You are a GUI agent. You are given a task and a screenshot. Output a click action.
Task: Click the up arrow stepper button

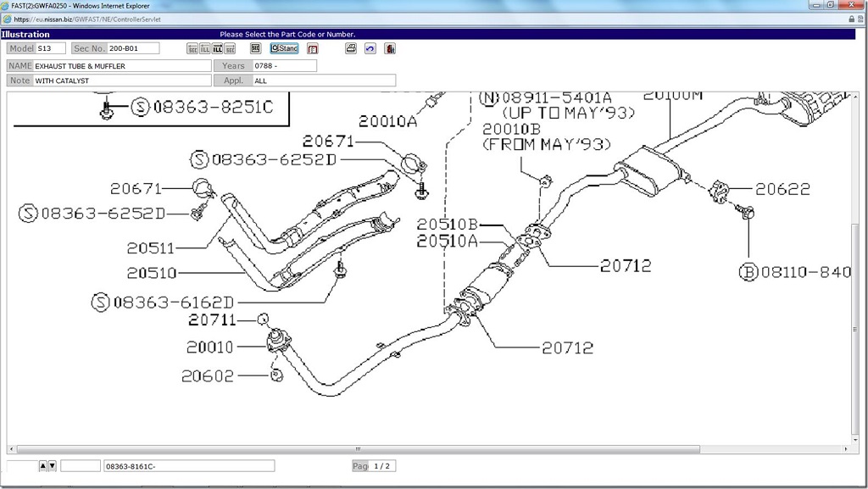(x=43, y=466)
